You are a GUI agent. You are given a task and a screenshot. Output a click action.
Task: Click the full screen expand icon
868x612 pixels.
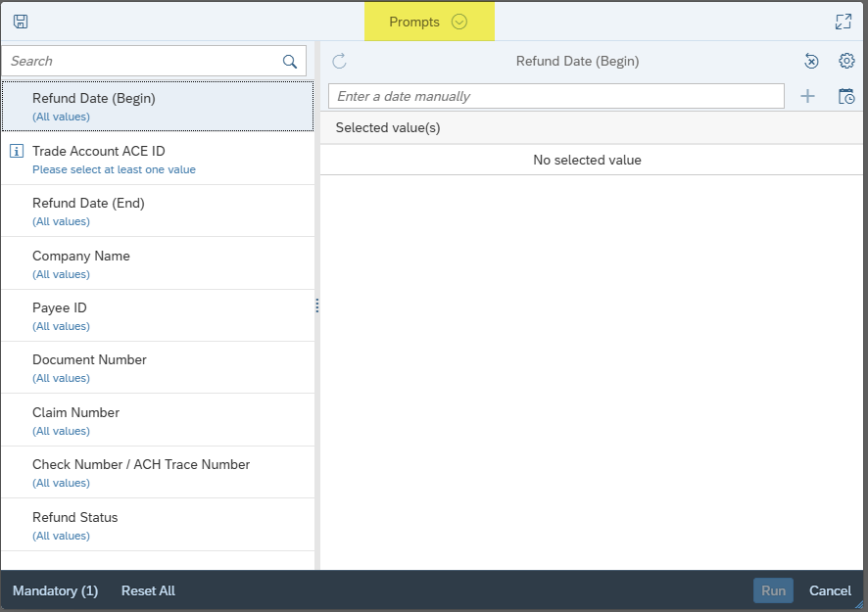point(843,22)
